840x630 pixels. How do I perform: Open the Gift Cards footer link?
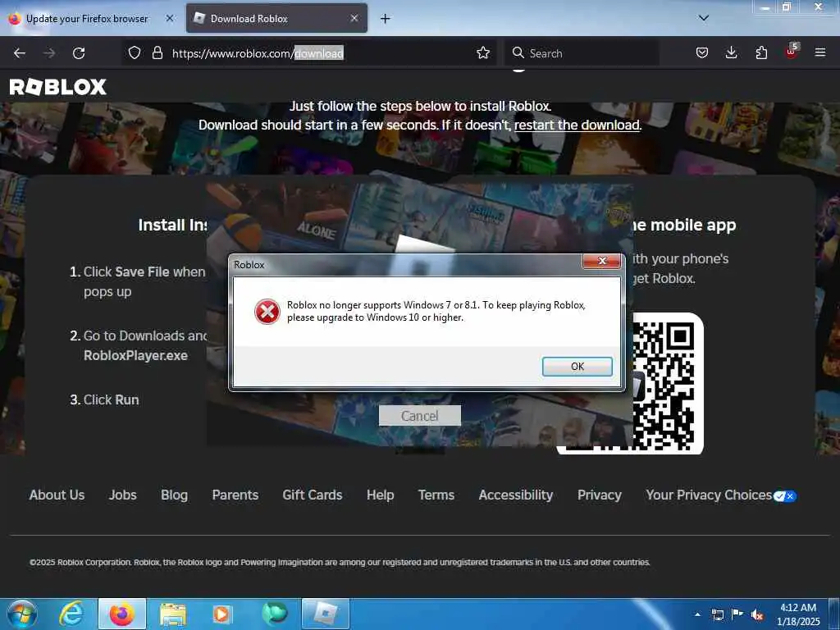[x=313, y=495]
